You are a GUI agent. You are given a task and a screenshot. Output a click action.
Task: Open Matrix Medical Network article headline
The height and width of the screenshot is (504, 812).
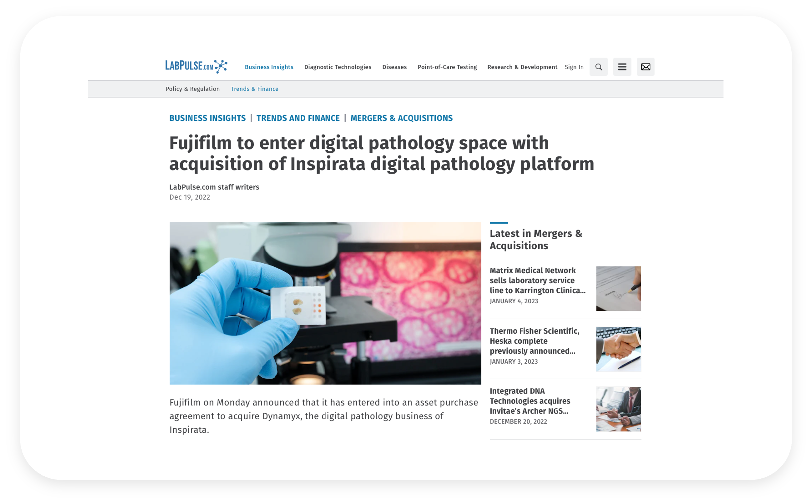pyautogui.click(x=537, y=280)
